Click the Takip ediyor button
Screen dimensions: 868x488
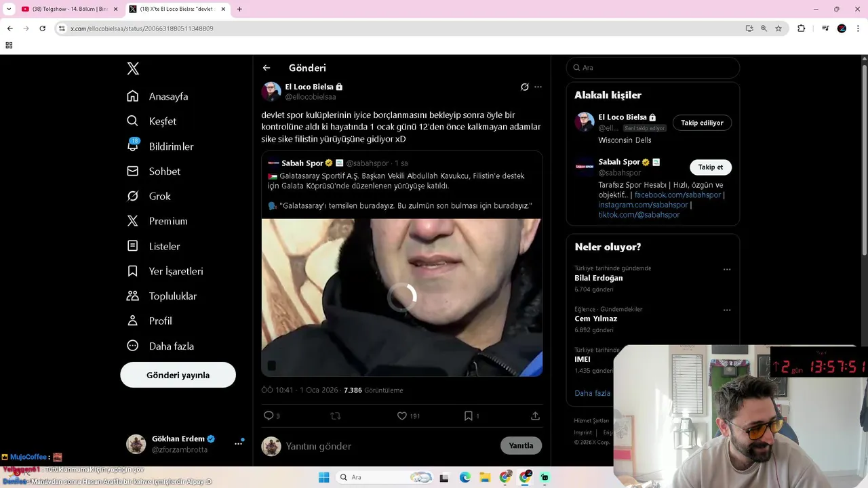(x=702, y=123)
